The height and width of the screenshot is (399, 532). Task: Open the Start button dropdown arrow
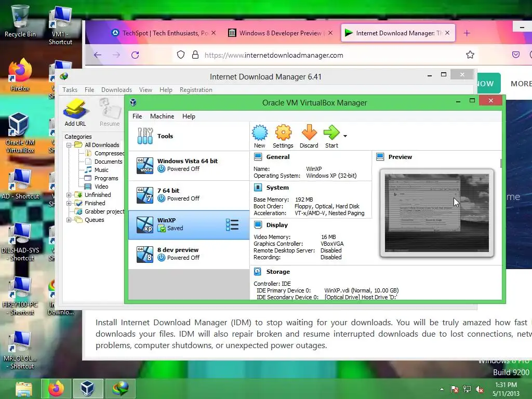click(345, 136)
